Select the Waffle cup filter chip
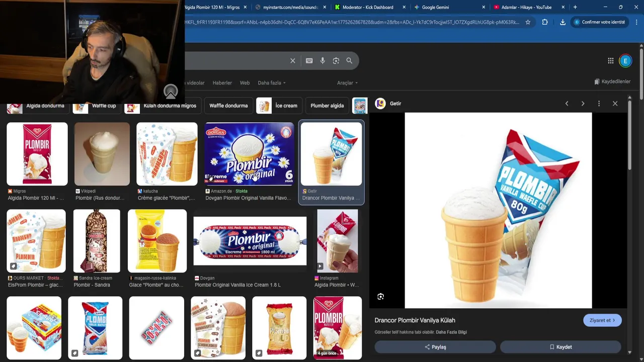This screenshot has height=362, width=644. click(96, 106)
